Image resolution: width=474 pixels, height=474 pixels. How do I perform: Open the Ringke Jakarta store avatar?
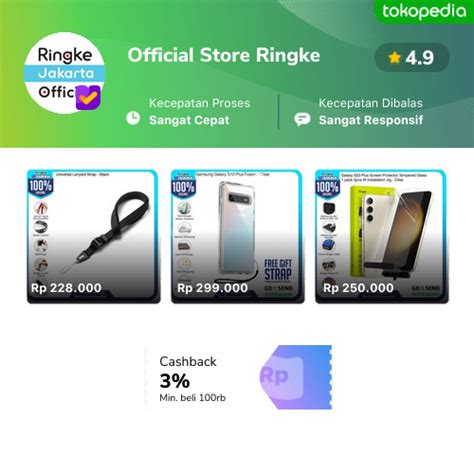point(65,73)
